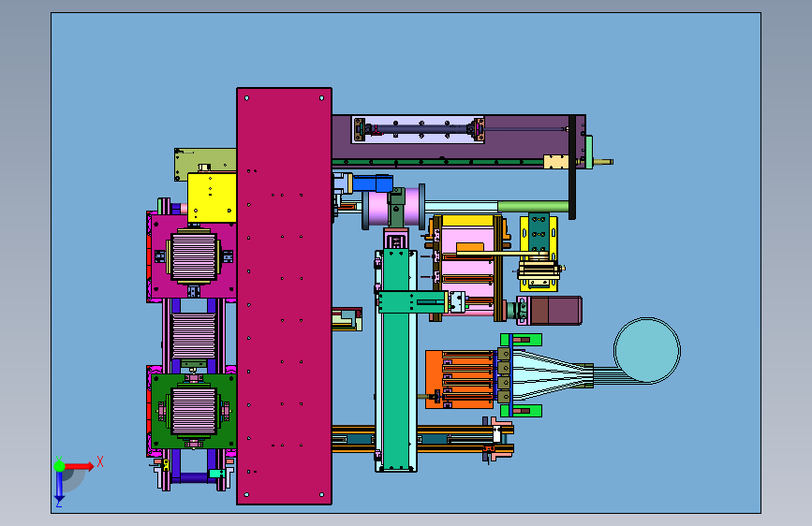
Task: Select the light green horizontal rod
Action: pos(533,206)
